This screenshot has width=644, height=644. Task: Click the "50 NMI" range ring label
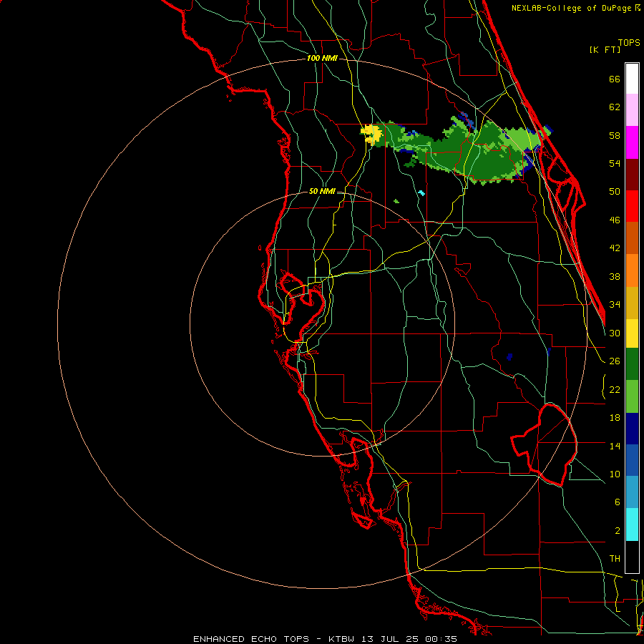coord(321,191)
